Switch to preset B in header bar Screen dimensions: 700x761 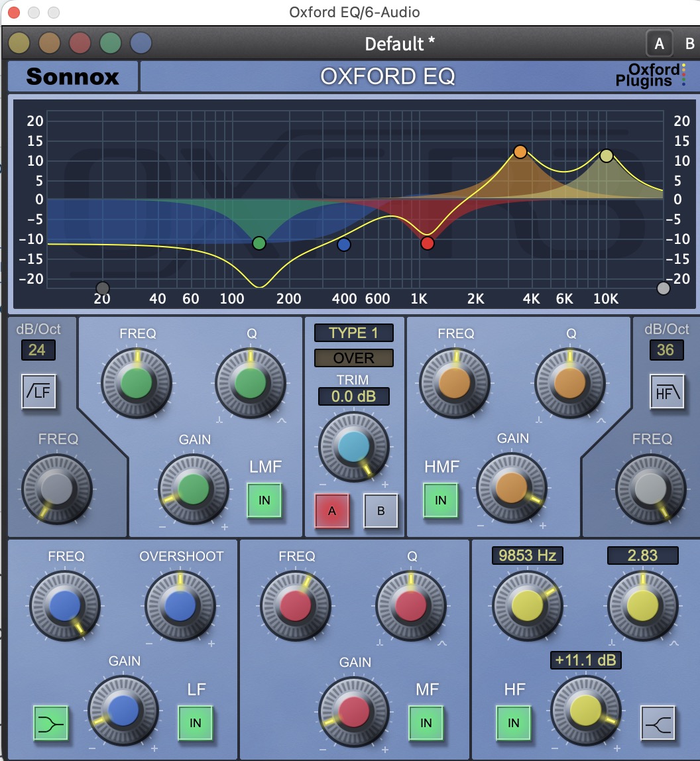point(689,44)
